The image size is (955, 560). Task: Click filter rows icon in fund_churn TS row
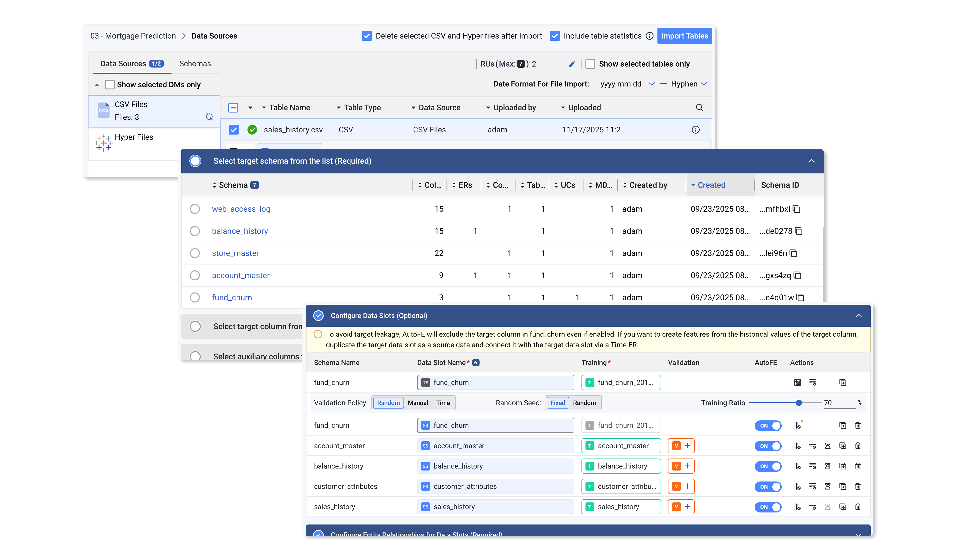[813, 382]
